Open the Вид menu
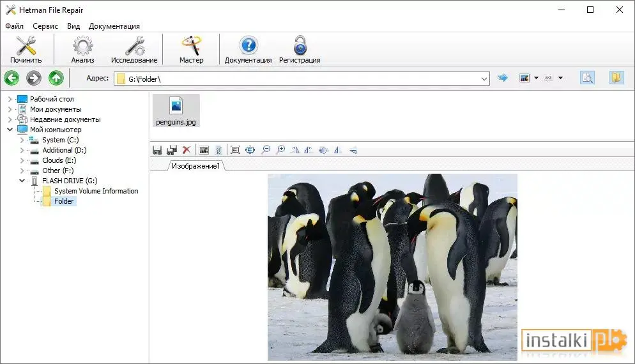The height and width of the screenshot is (364, 635). click(x=73, y=26)
